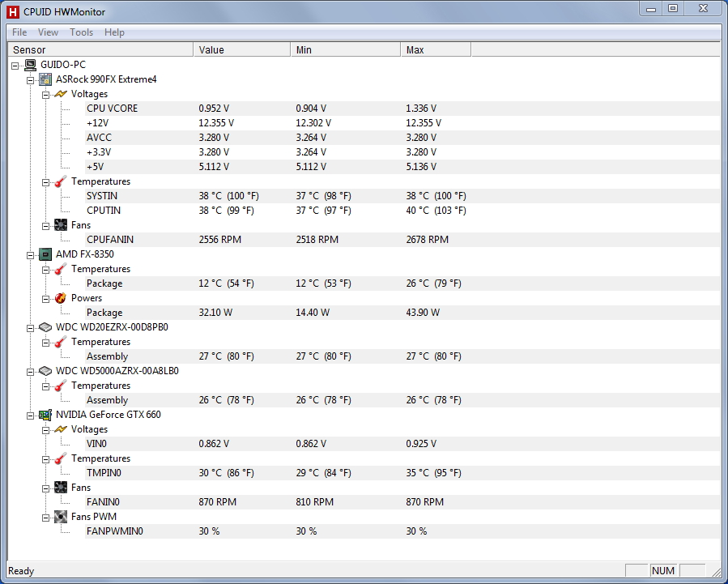
Task: Collapse the Powers group
Action: tap(46, 299)
